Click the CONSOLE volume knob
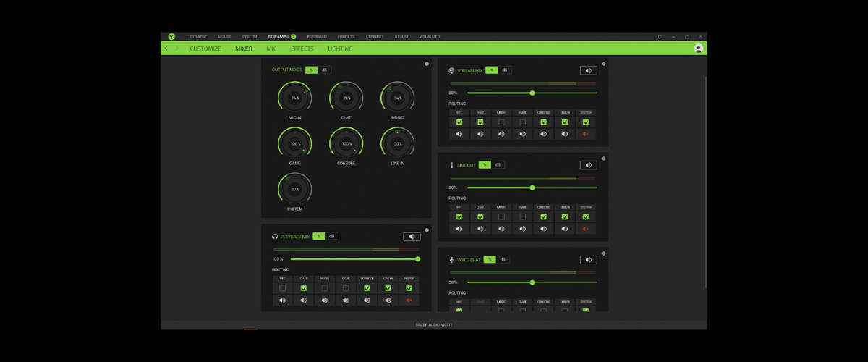This screenshot has width=868, height=362. 346,143
